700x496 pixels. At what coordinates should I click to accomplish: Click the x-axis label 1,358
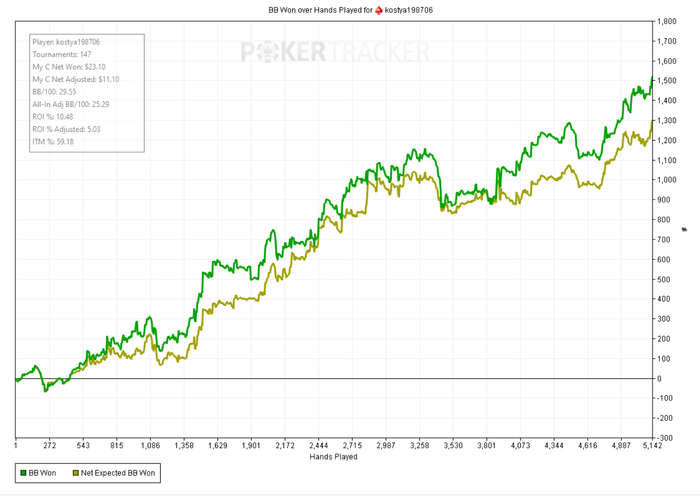pos(184,446)
